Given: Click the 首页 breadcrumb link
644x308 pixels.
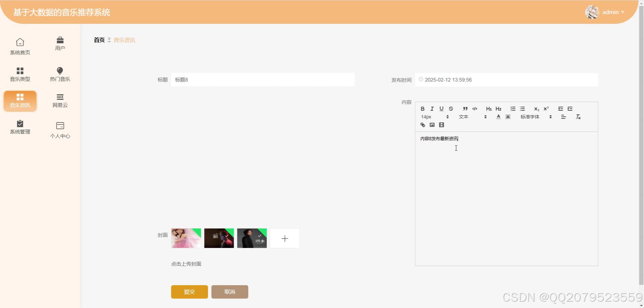Looking at the screenshot, I should 99,40.
